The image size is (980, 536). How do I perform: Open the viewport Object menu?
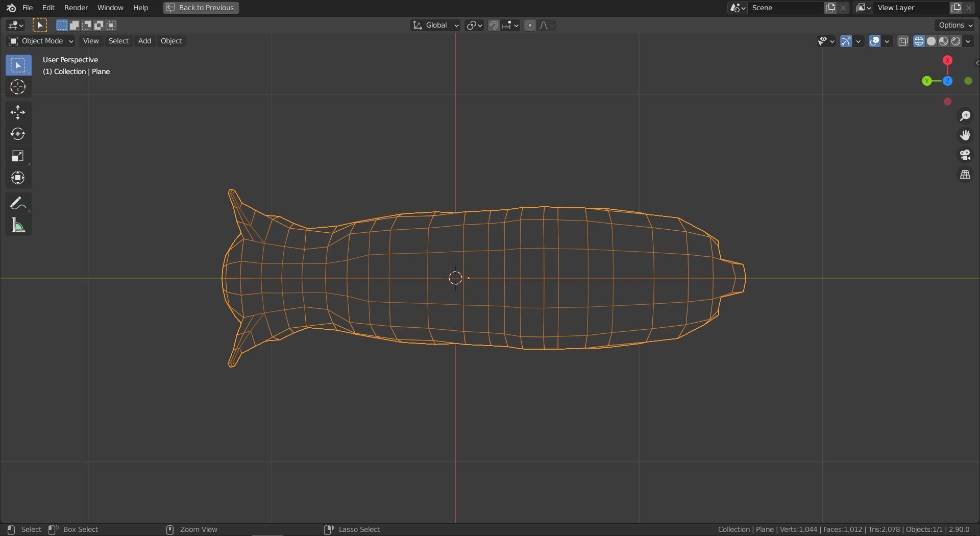tap(171, 41)
